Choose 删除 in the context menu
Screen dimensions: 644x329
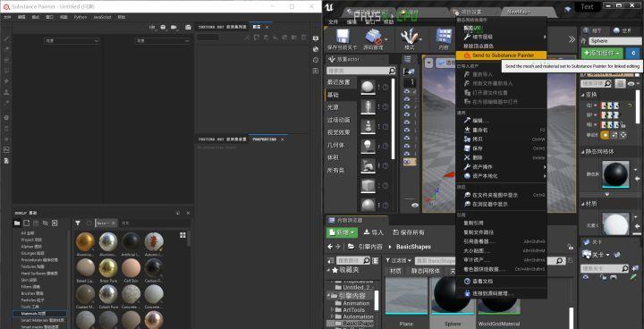(478, 157)
